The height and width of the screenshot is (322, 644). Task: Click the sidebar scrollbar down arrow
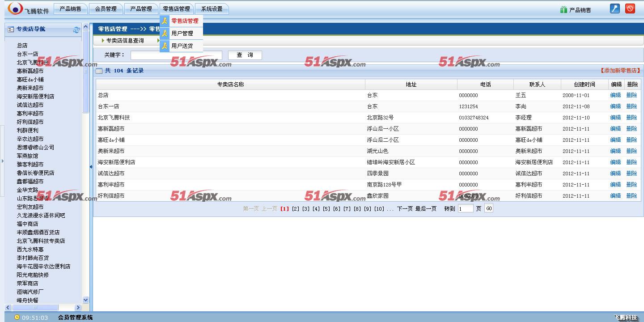[x=86, y=300]
